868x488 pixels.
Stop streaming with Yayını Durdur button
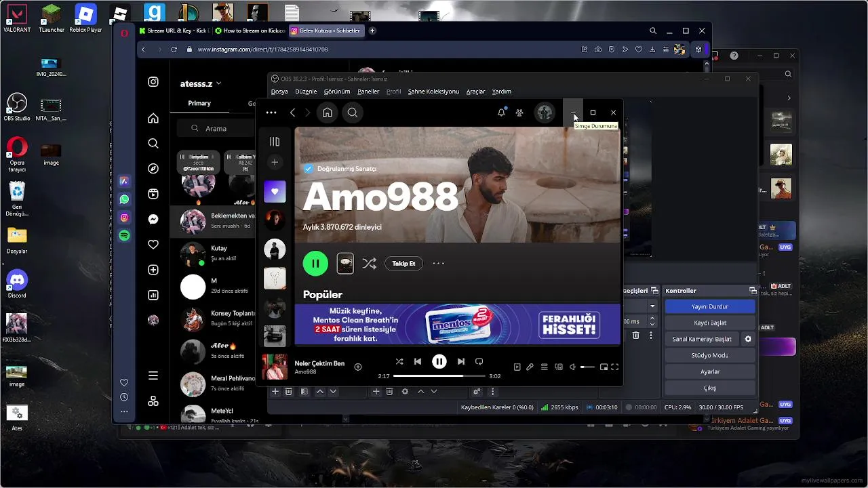[x=710, y=306]
